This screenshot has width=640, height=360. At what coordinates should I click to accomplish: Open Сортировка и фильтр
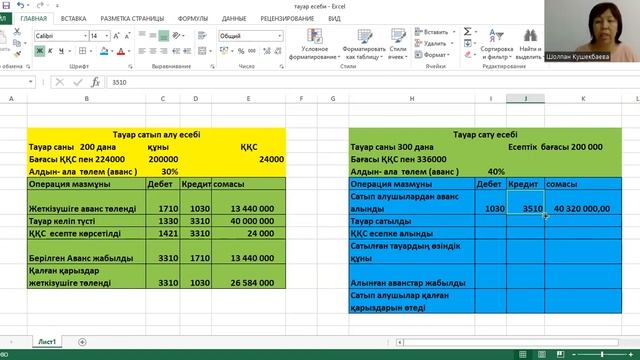(496, 44)
